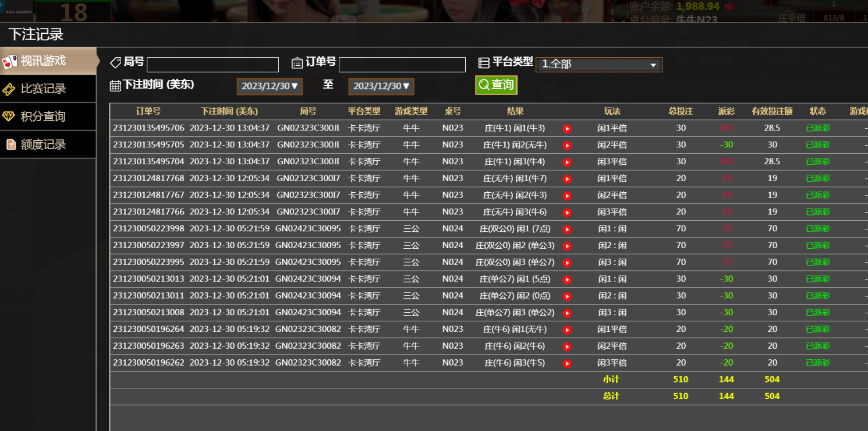Screen dimensions: 868x431
Task: Click the calendar icon next to 下注时间
Action: (115, 86)
